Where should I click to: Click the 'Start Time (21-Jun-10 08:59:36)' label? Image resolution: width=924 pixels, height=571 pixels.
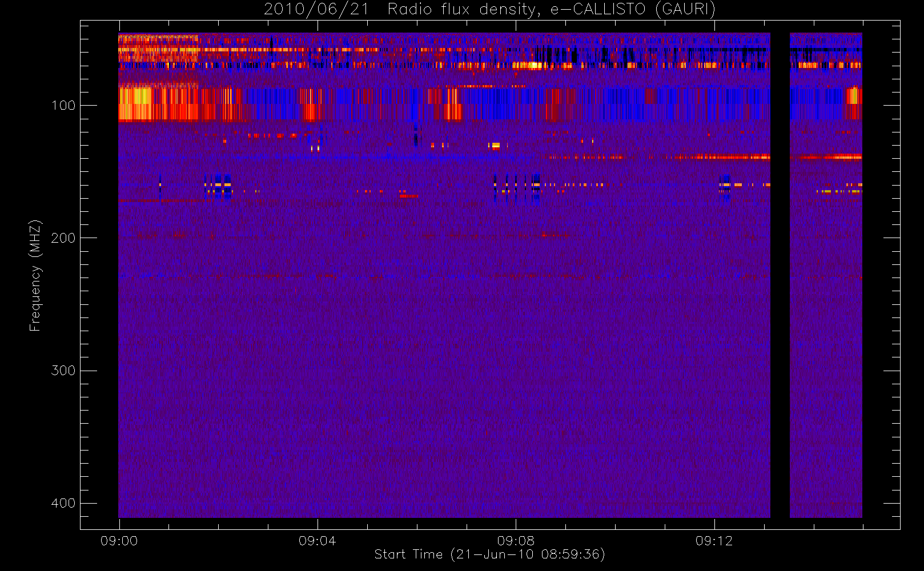point(489,554)
